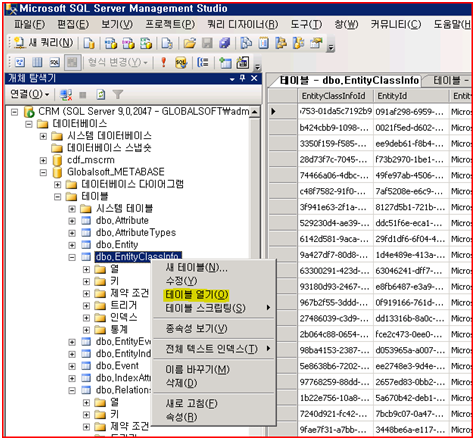475x440 pixels.
Task: Click the Add Group By icon
Action: coord(203,62)
